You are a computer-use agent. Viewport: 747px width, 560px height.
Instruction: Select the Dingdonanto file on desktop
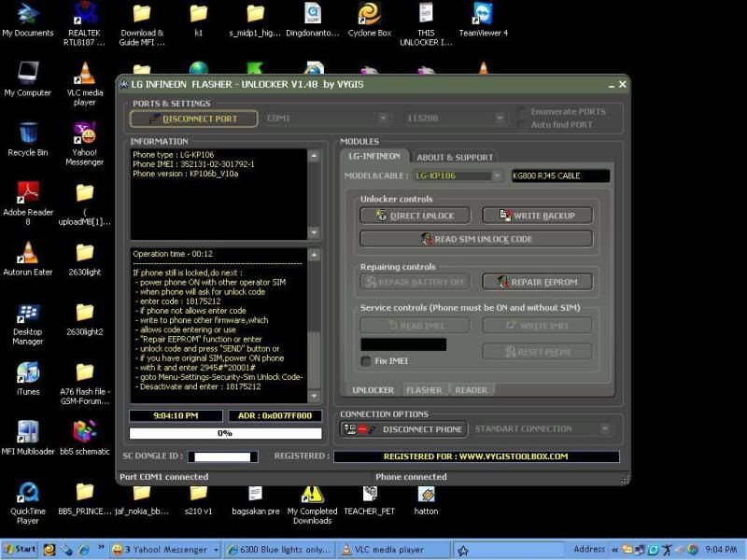tap(312, 20)
